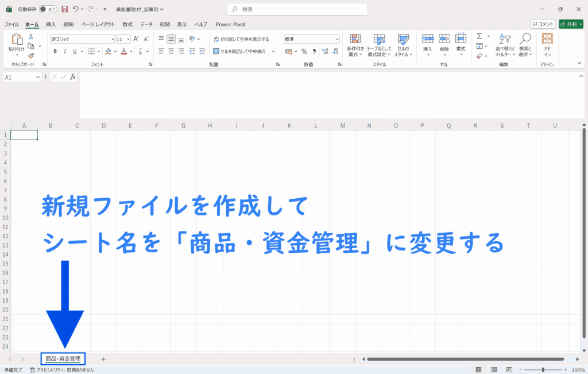
Task: Click the コメント comments button
Action: [543, 24]
